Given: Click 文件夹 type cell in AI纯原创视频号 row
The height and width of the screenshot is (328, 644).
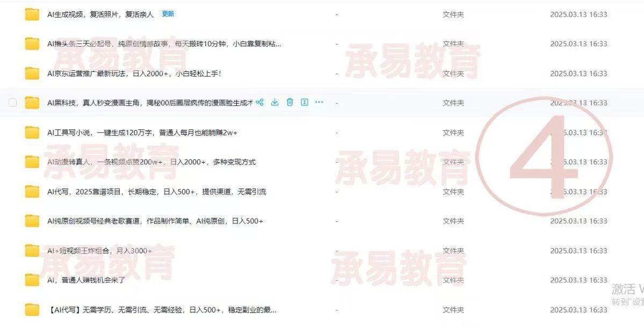Looking at the screenshot, I should [453, 221].
